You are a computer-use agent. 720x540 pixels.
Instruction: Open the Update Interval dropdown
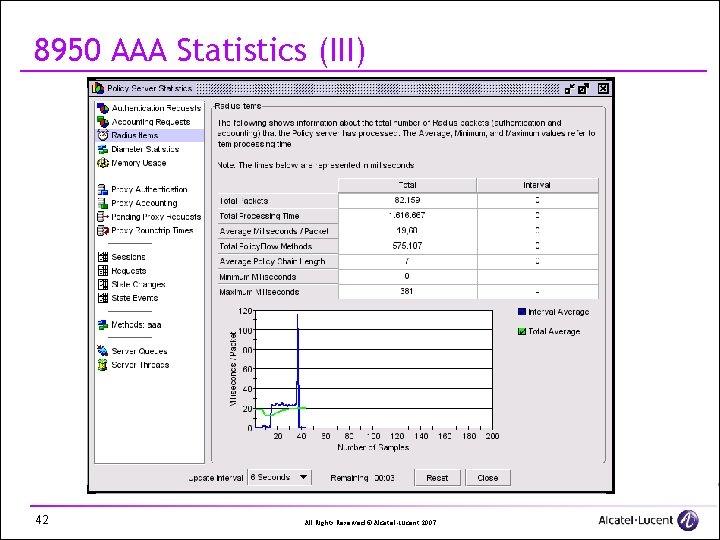pos(280,478)
